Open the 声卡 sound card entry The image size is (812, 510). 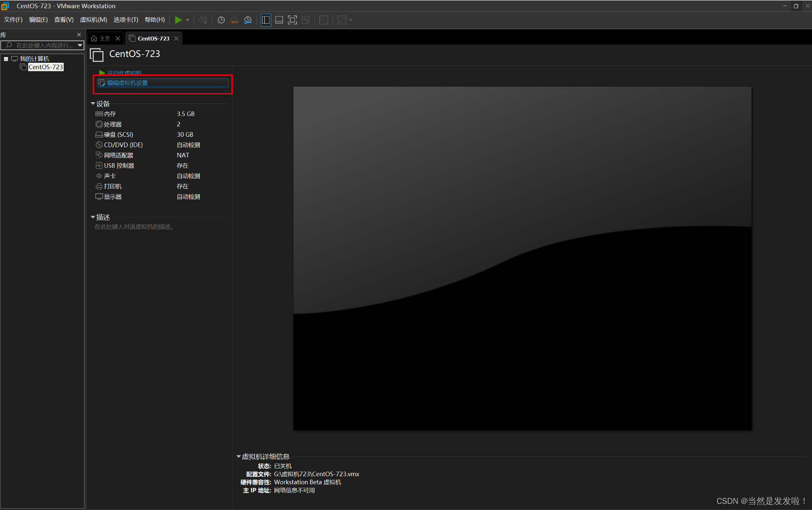[x=110, y=176]
